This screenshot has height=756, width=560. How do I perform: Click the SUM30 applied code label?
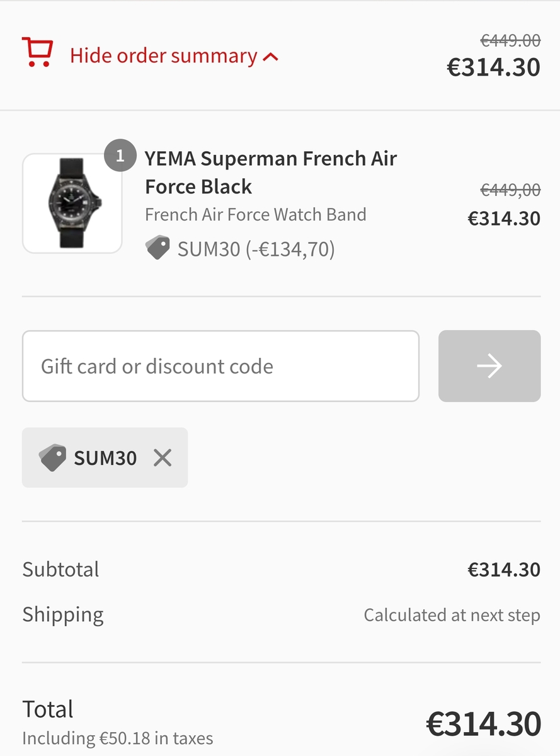[105, 458]
